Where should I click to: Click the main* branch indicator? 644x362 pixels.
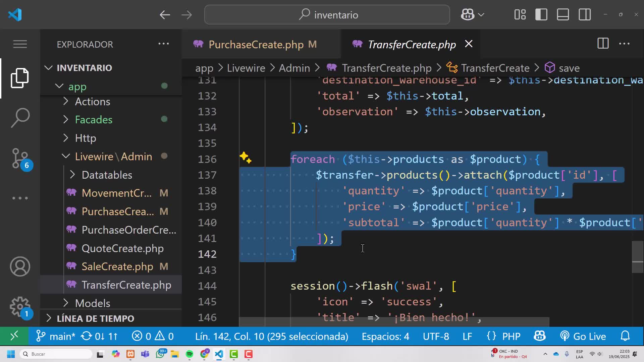(56, 336)
